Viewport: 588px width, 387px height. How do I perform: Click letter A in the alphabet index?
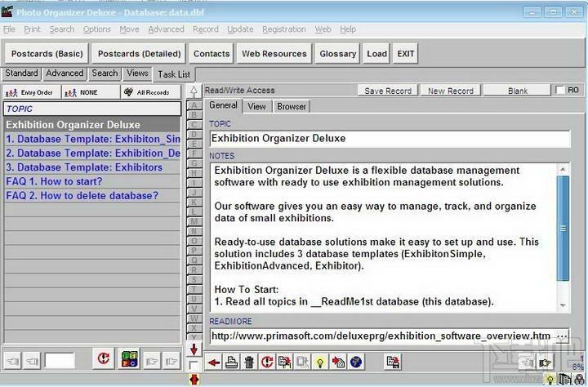(194, 105)
